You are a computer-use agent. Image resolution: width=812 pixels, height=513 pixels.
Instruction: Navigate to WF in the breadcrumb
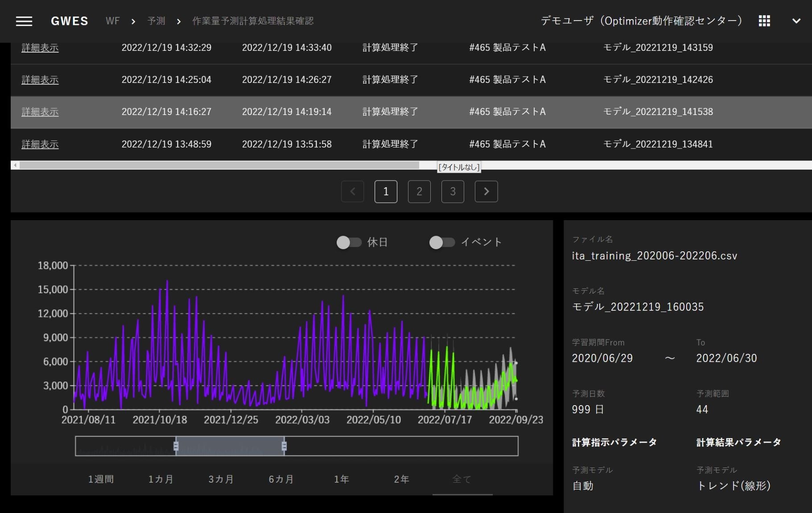pyautogui.click(x=112, y=21)
